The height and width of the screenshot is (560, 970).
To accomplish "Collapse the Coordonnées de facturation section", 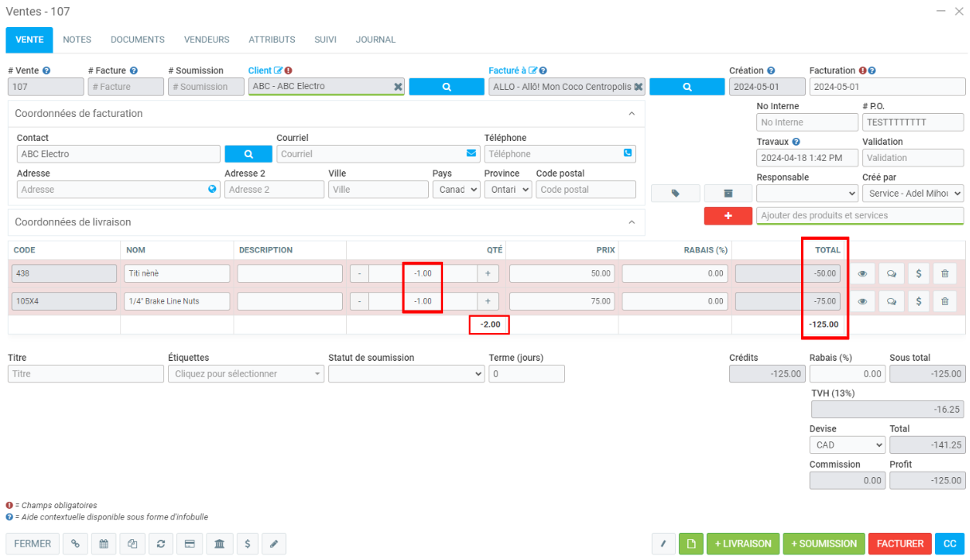I will [x=631, y=113].
